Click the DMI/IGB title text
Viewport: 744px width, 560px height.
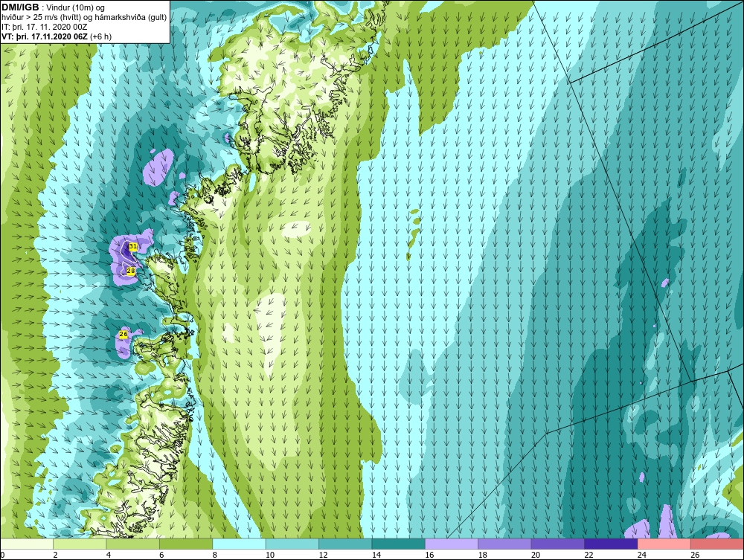click(x=20, y=7)
